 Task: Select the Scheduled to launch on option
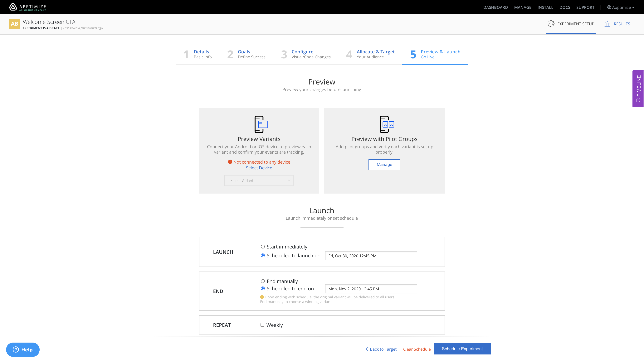click(x=263, y=255)
